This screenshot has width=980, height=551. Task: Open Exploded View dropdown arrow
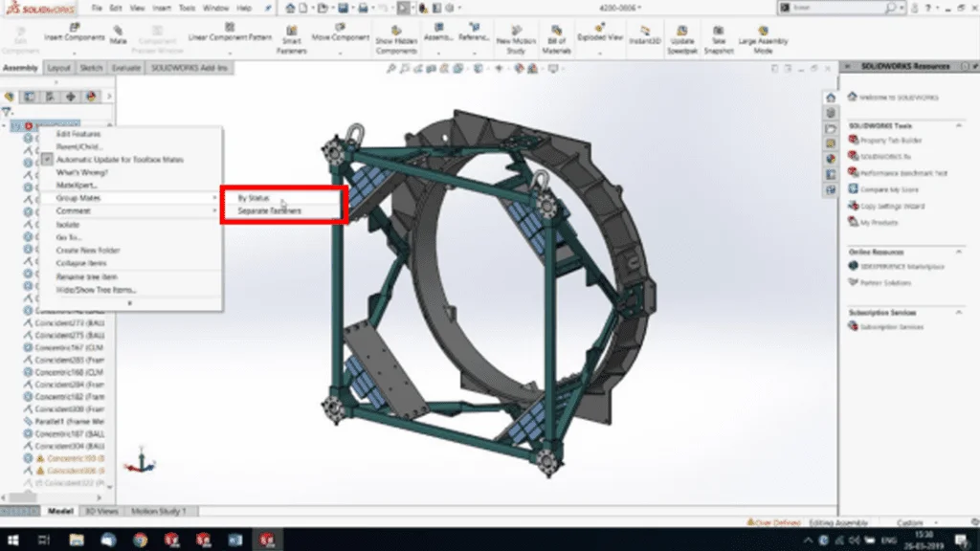point(599,54)
